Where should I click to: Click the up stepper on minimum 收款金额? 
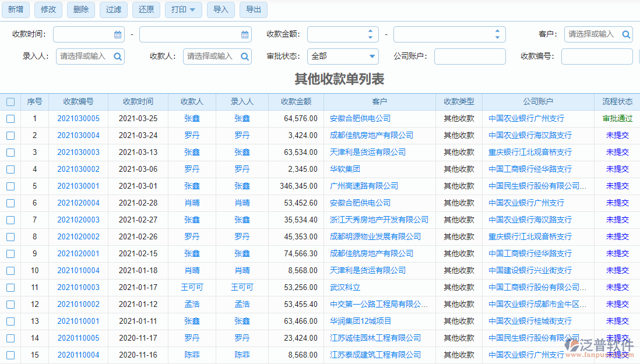370,31
